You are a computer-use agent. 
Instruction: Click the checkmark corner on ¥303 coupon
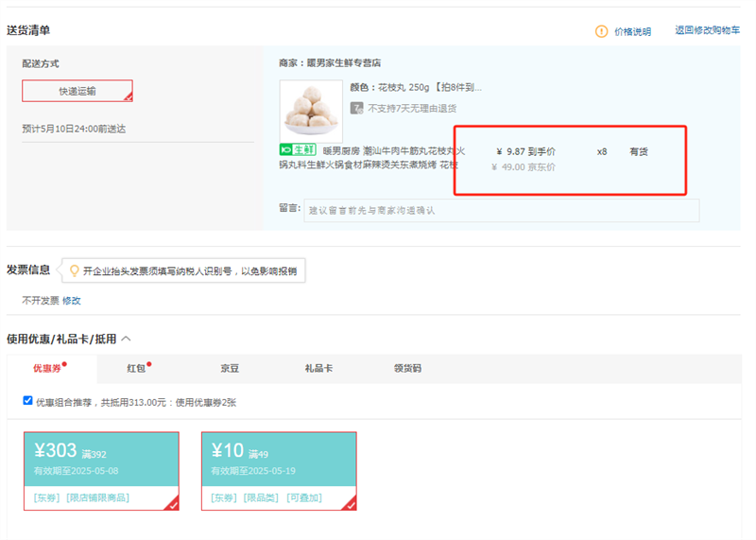(172, 504)
